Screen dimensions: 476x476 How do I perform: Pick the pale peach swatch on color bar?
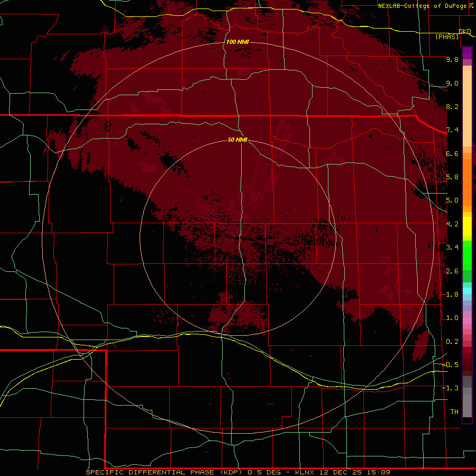[x=467, y=108]
